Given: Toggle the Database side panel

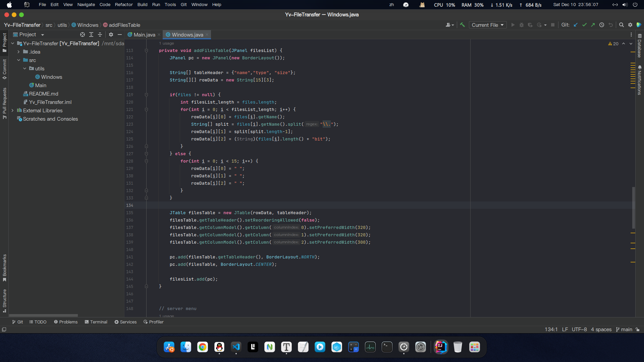Looking at the screenshot, I should point(640,46).
